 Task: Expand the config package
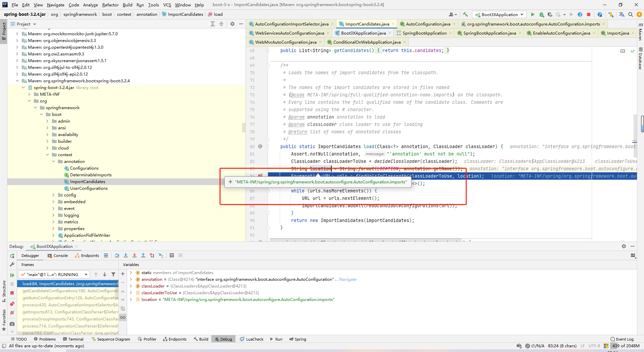point(53,195)
